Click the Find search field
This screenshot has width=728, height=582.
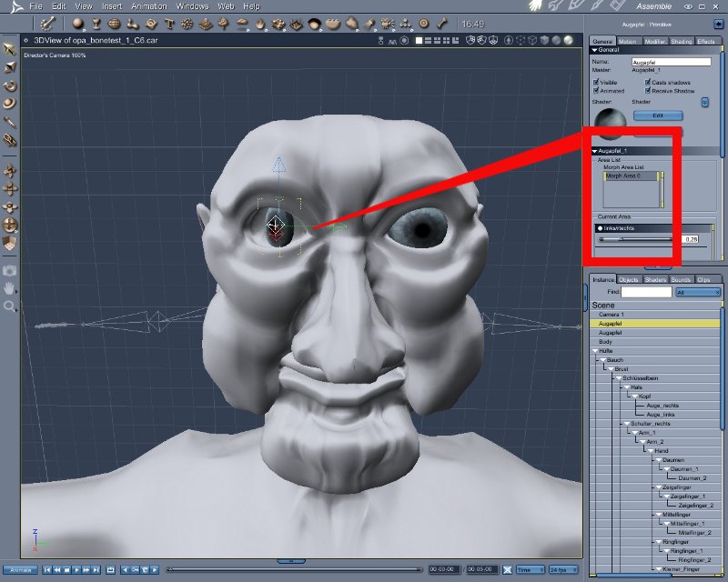click(x=646, y=292)
